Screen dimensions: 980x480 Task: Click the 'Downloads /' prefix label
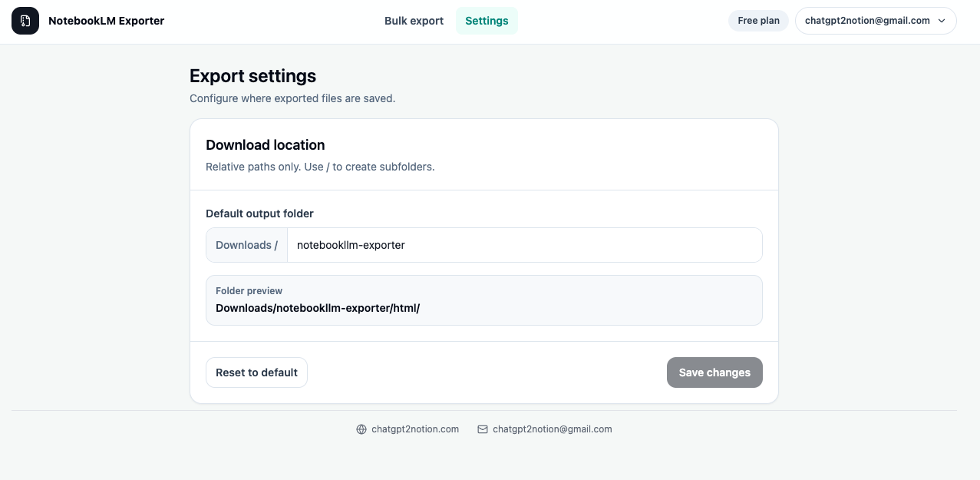tap(246, 245)
